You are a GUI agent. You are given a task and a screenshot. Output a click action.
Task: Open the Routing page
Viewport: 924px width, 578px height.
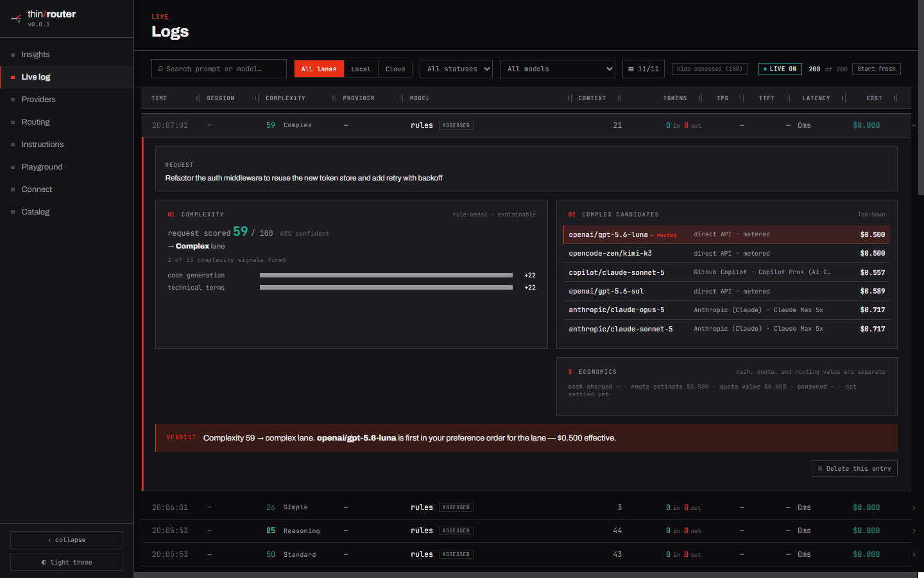point(67,122)
